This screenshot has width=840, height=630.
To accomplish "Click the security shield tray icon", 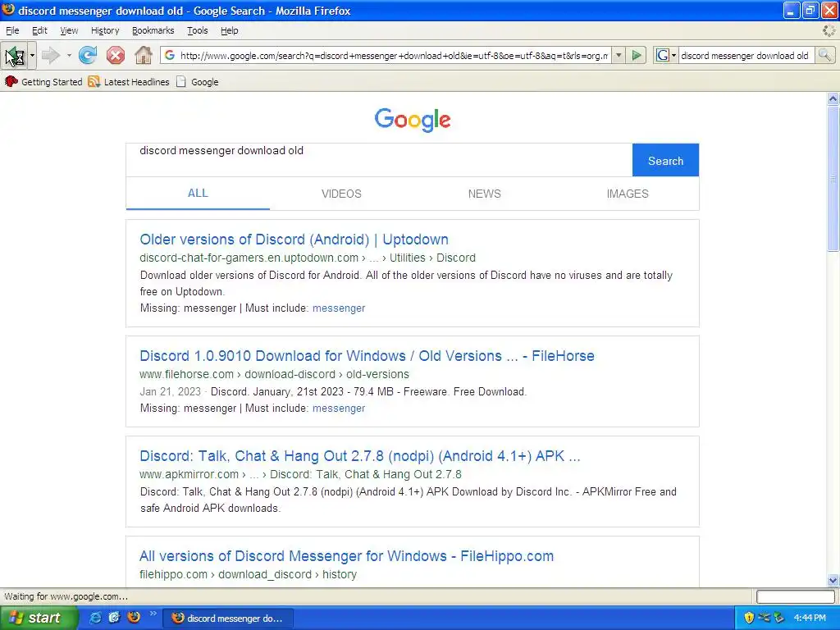I will [x=749, y=618].
